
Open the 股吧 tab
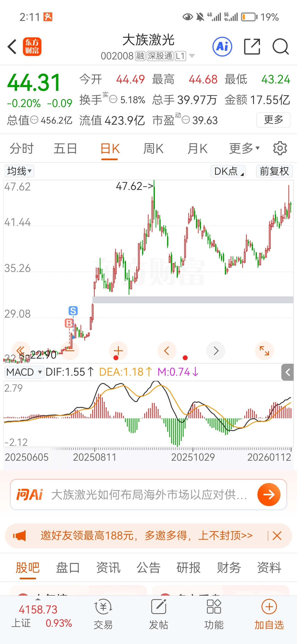(x=28, y=567)
